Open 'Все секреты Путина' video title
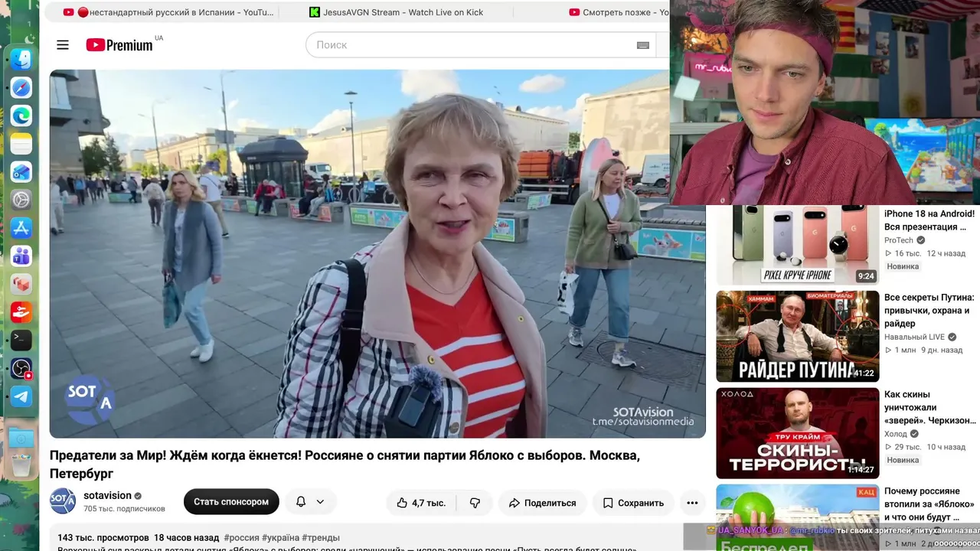Image resolution: width=980 pixels, height=551 pixels. point(929,311)
